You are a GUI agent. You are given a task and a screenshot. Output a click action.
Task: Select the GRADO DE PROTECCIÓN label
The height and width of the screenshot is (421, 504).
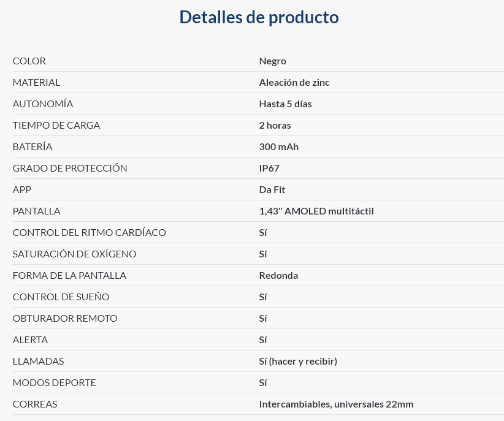[x=70, y=169]
